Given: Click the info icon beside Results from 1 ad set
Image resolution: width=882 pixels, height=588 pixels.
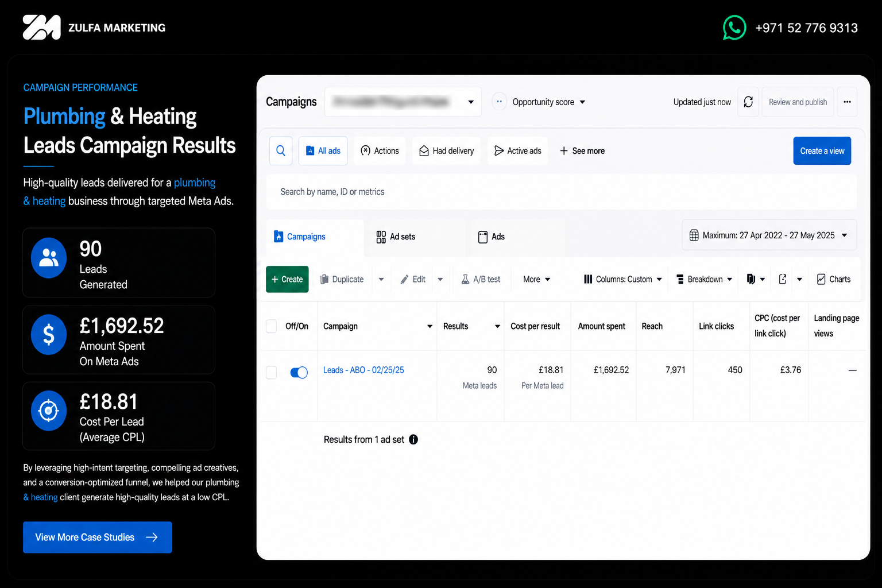Looking at the screenshot, I should coord(413,439).
